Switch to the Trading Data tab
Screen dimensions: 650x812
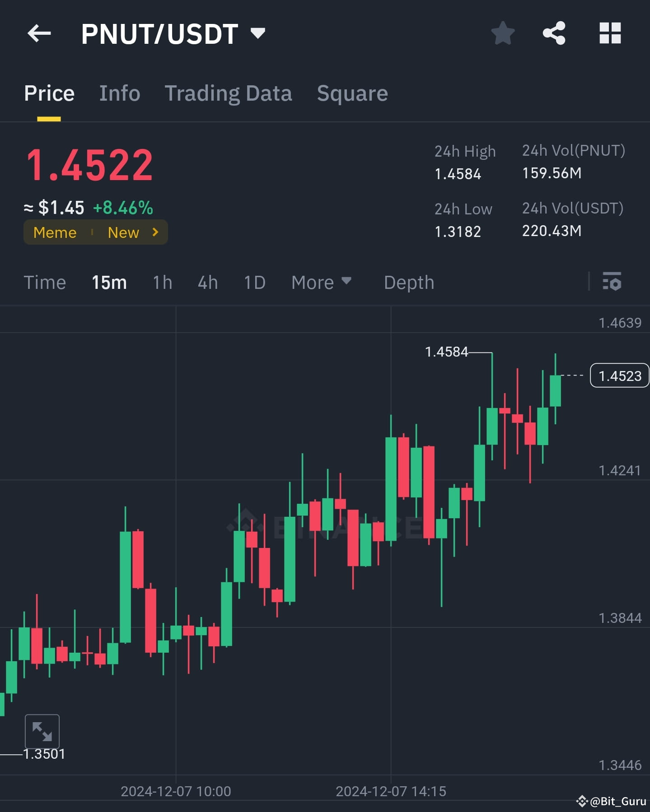pyautogui.click(x=229, y=93)
